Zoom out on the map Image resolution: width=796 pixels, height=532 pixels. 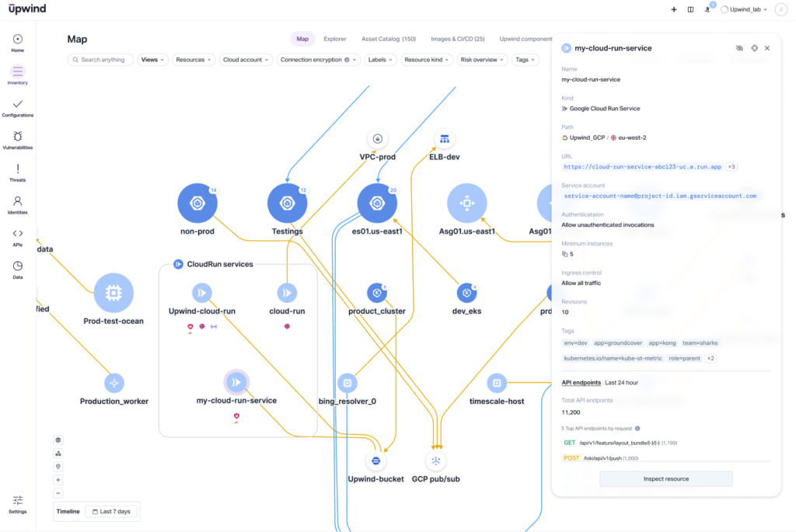tap(58, 493)
